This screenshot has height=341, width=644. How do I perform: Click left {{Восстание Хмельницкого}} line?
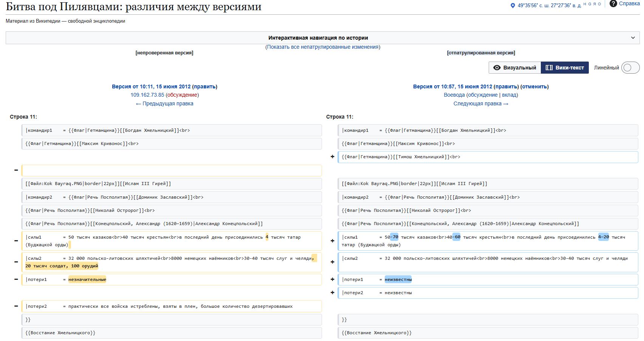point(172,333)
